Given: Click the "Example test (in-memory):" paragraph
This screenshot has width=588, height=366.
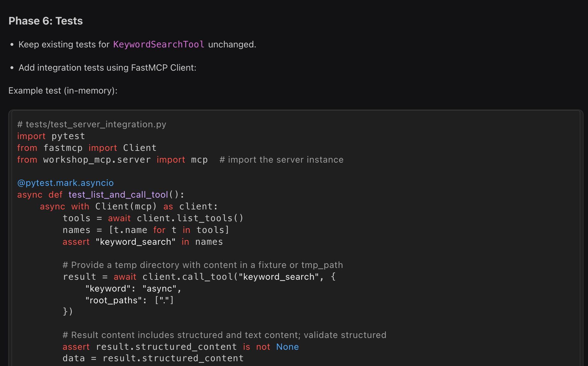Looking at the screenshot, I should point(63,91).
